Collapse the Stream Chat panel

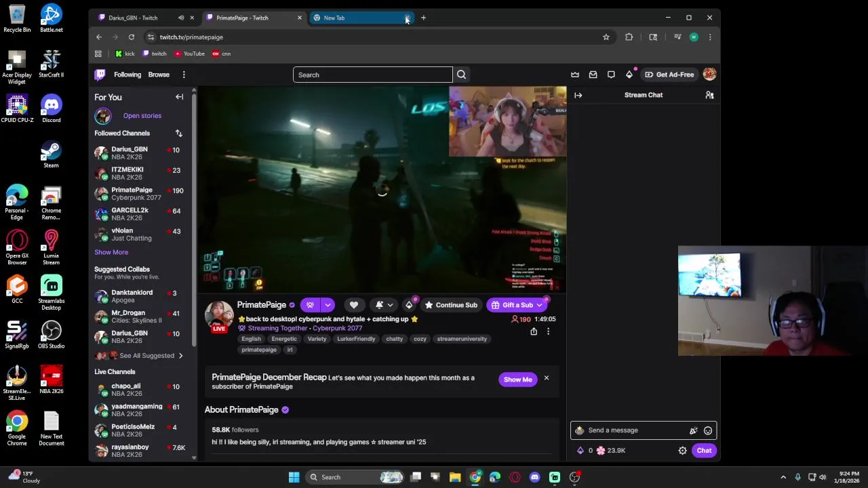578,95
